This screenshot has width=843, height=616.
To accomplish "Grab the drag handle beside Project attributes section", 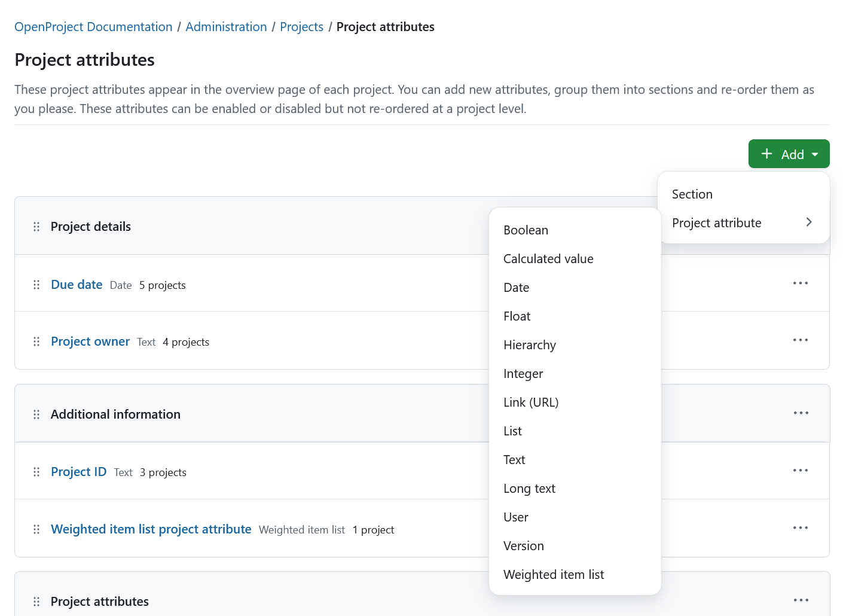I will pyautogui.click(x=36, y=601).
